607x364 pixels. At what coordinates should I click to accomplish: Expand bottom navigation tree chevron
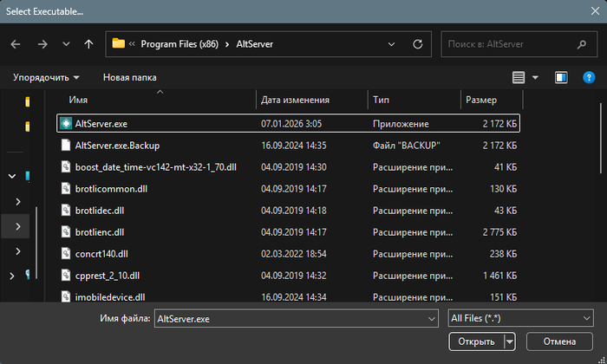pyautogui.click(x=11, y=276)
